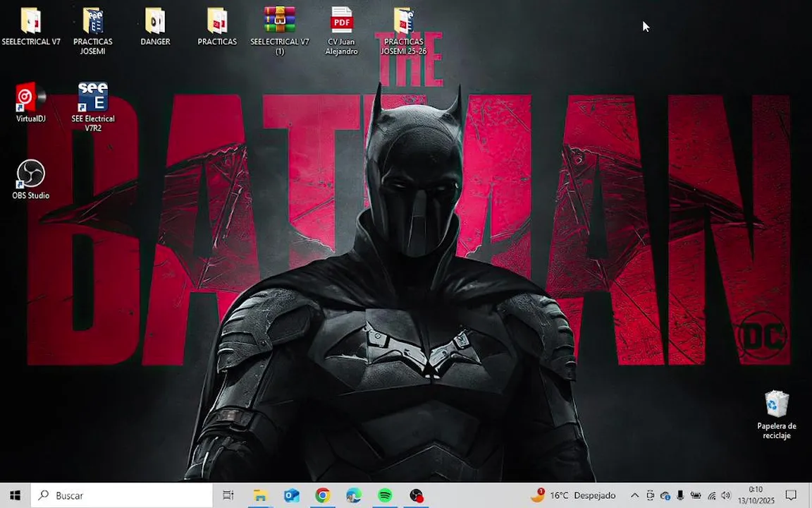Viewport: 812px width, 508px height.
Task: Open the 16°C Despejado weather widget
Action: (574, 495)
